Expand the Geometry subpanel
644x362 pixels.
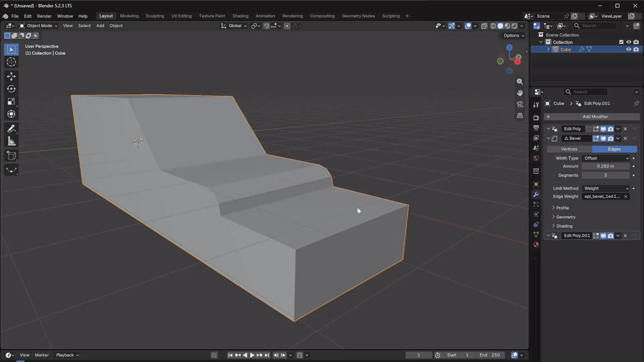[x=565, y=217]
